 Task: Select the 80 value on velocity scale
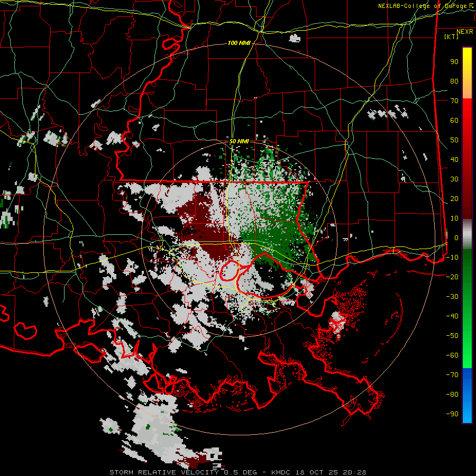(454, 81)
